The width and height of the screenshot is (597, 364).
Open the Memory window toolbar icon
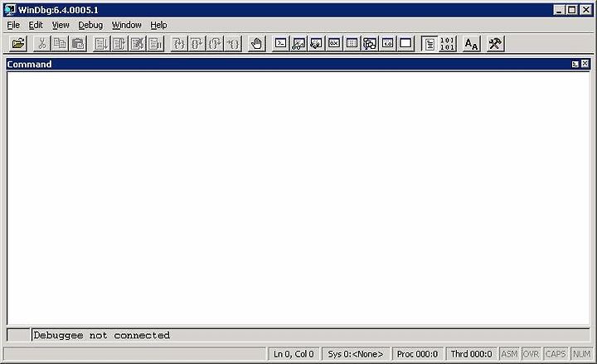tap(352, 44)
